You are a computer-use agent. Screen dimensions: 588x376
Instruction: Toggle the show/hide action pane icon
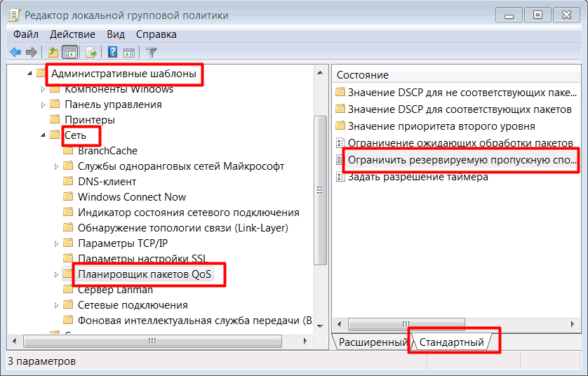tap(129, 53)
